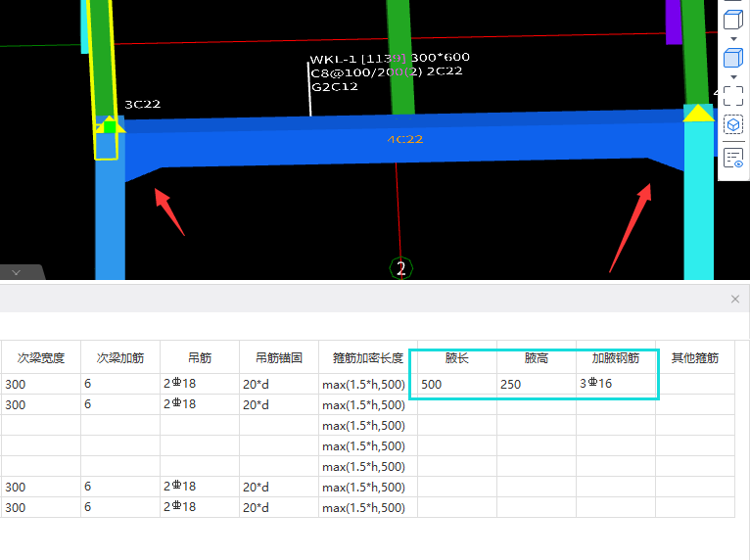Click the 吊筋锚固 column header
Screen dimensions: 750x560
(279, 357)
